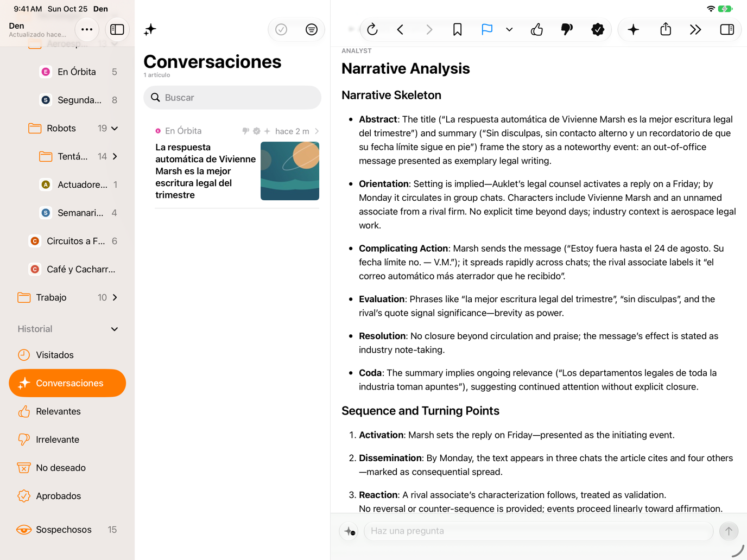The width and height of the screenshot is (747, 560).
Task: Open the article list filter button
Action: (x=312, y=29)
